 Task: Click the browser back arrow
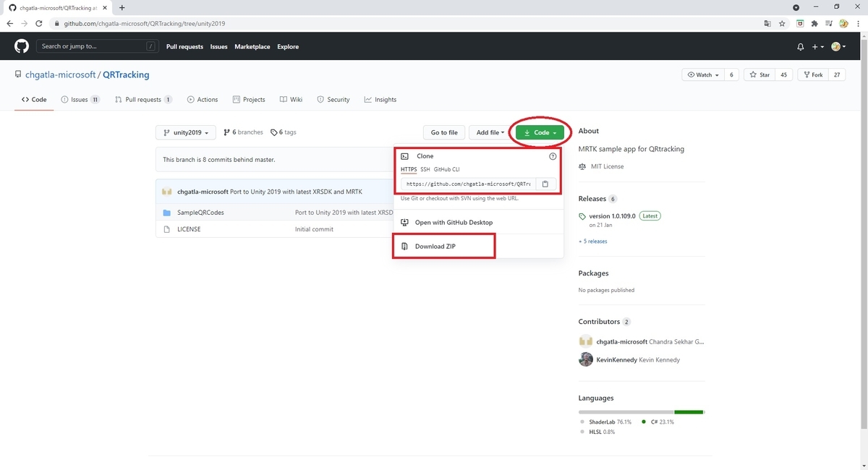[10, 23]
